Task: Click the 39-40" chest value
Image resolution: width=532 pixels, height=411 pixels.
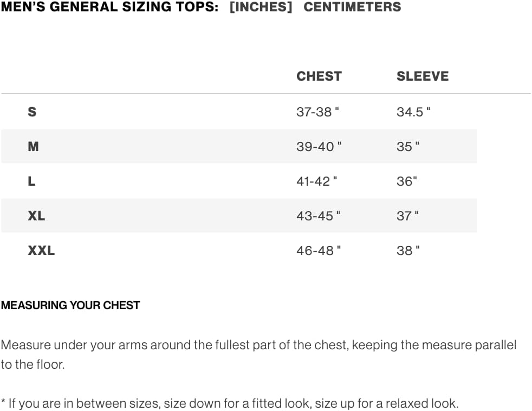Action: (x=319, y=146)
